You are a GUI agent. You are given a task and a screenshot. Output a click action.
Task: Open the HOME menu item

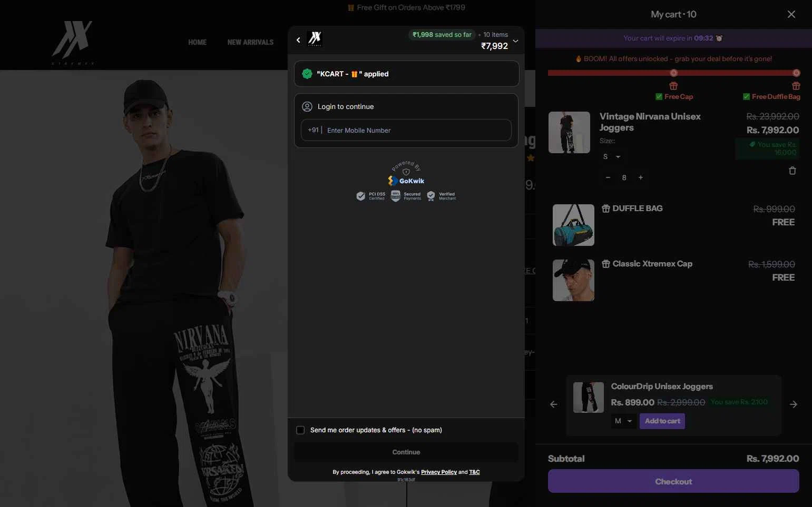point(198,42)
